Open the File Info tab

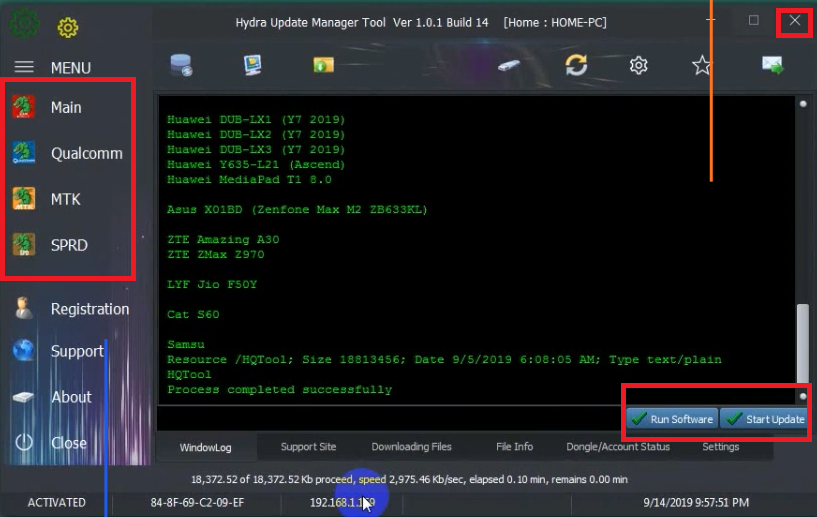[514, 447]
